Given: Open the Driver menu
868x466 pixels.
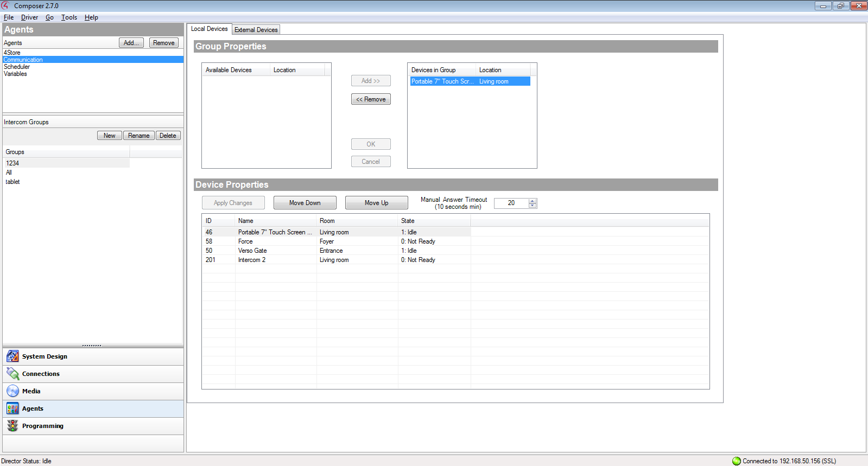Looking at the screenshot, I should coord(29,17).
